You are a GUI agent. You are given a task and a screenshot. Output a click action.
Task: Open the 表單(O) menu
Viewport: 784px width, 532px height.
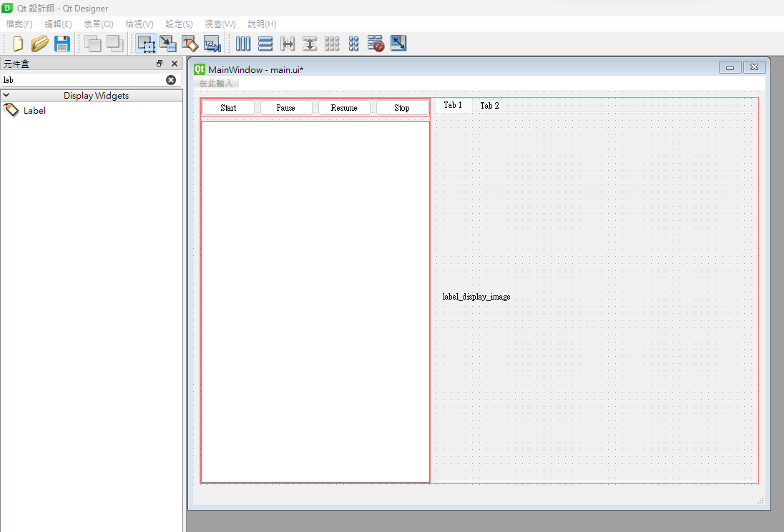pos(99,24)
